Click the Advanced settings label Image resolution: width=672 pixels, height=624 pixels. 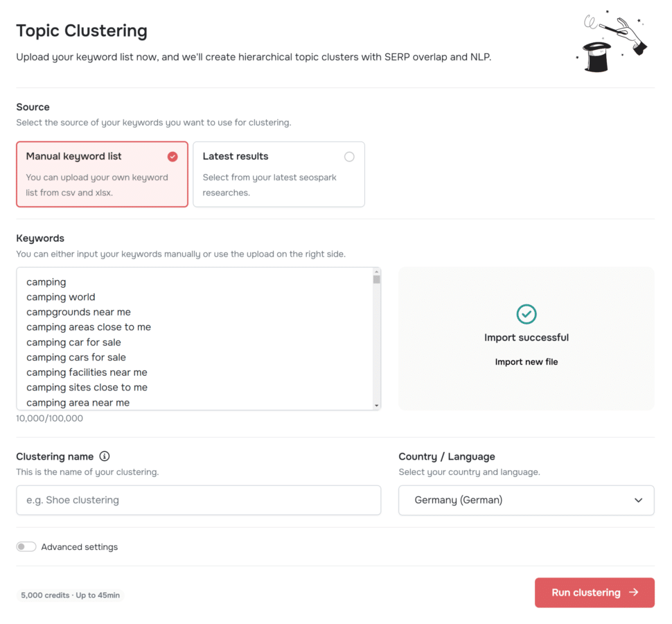[79, 547]
